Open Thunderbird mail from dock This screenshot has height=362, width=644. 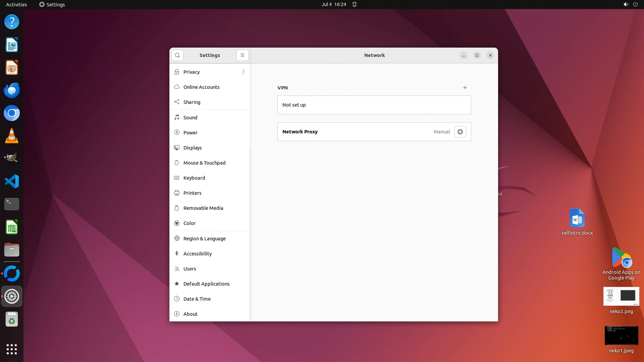[12, 90]
